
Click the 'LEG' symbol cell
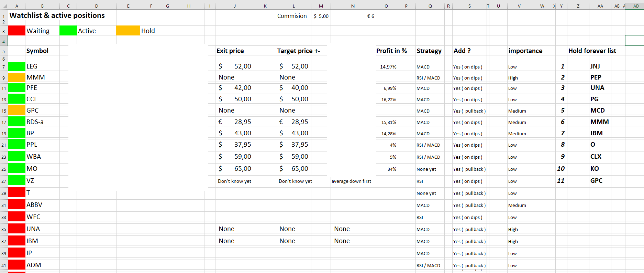(42, 66)
